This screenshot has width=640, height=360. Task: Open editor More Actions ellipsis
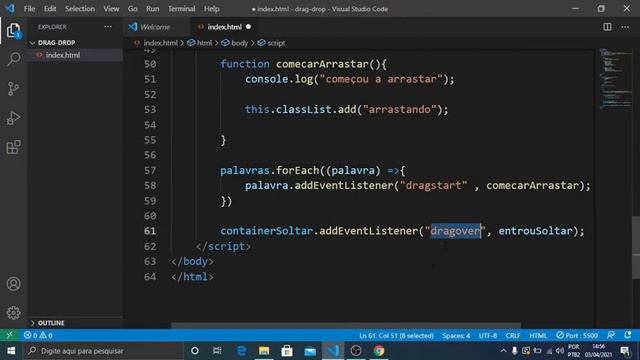click(x=625, y=27)
